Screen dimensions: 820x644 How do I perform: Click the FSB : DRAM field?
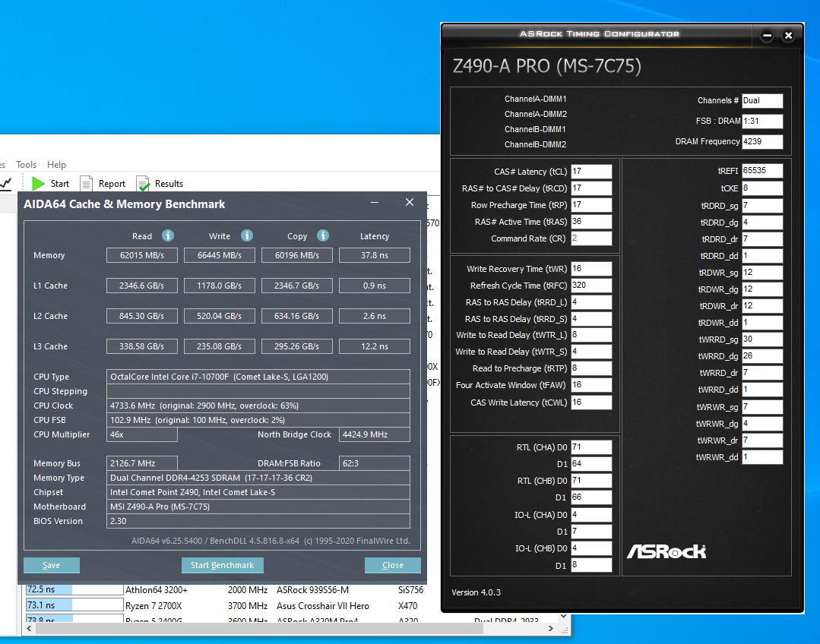(762, 122)
